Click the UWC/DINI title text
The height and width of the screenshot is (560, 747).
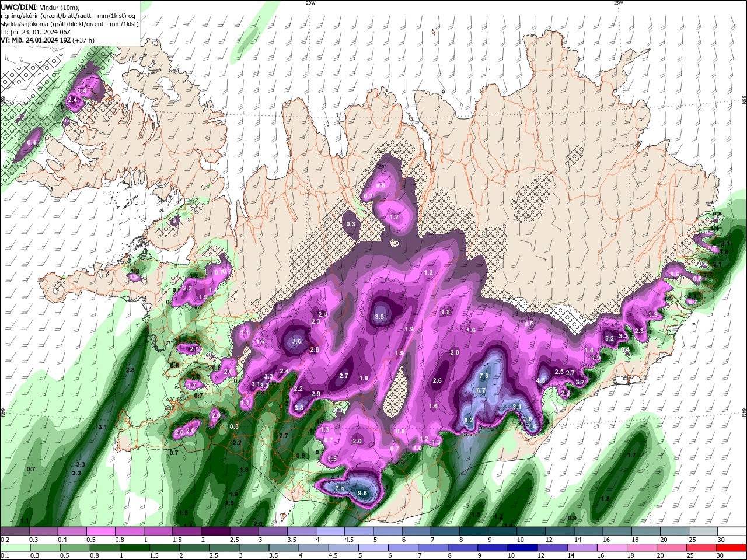pos(19,6)
